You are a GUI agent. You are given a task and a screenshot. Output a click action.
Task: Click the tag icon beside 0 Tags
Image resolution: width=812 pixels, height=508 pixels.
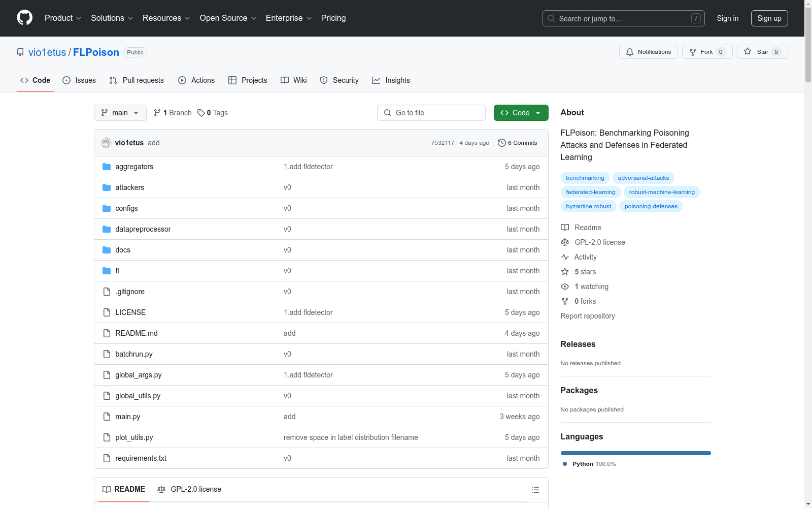201,113
